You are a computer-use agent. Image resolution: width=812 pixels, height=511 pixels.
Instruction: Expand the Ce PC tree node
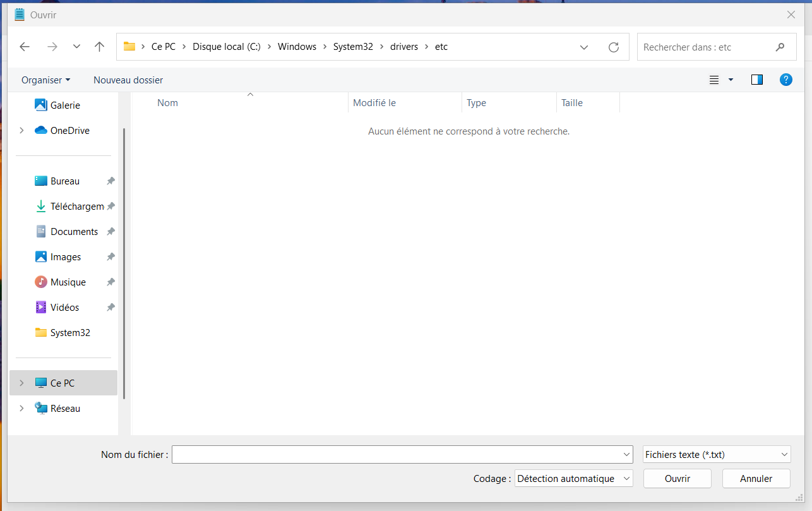pyautogui.click(x=21, y=383)
